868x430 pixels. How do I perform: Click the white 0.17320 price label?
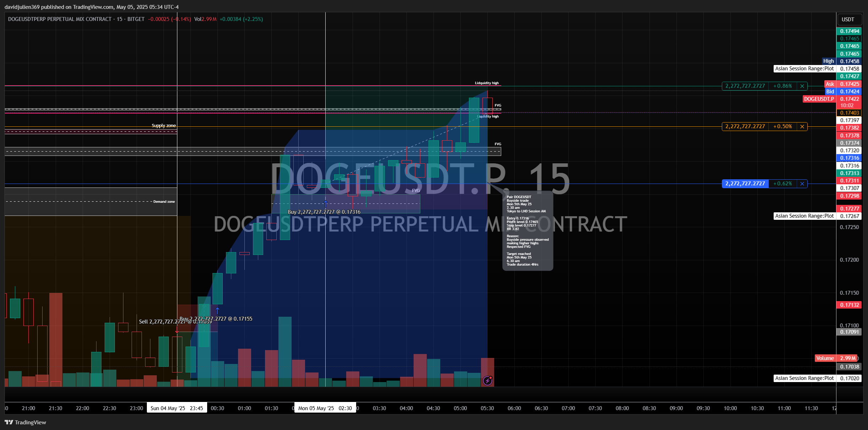pyautogui.click(x=849, y=151)
